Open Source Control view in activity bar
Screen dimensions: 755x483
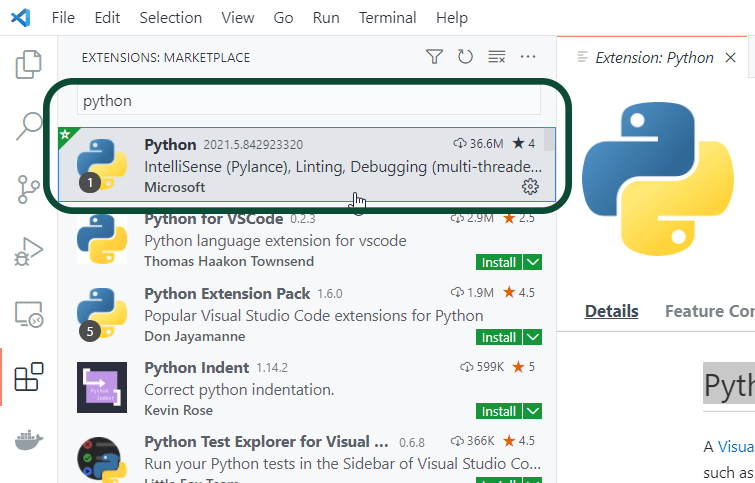(x=28, y=189)
